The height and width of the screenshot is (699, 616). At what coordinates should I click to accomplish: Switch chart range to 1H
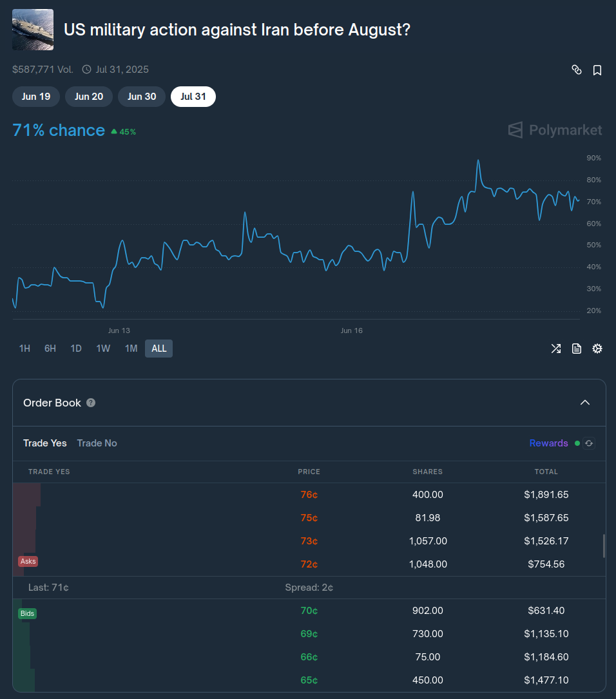pos(24,349)
